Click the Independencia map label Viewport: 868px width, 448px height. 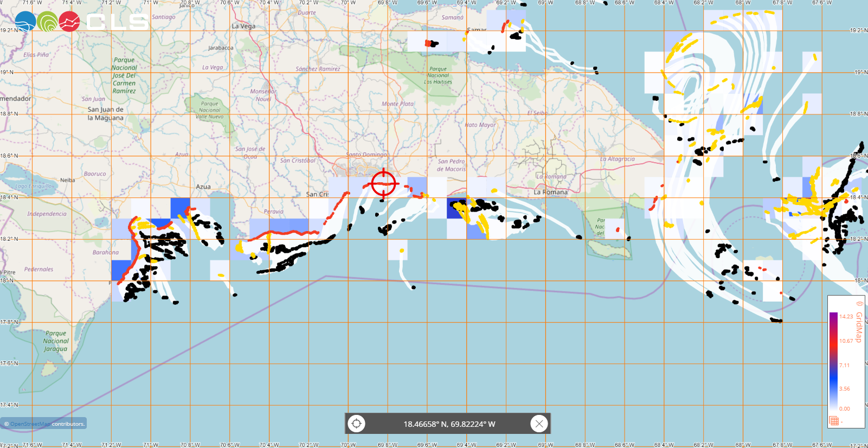pos(47,214)
